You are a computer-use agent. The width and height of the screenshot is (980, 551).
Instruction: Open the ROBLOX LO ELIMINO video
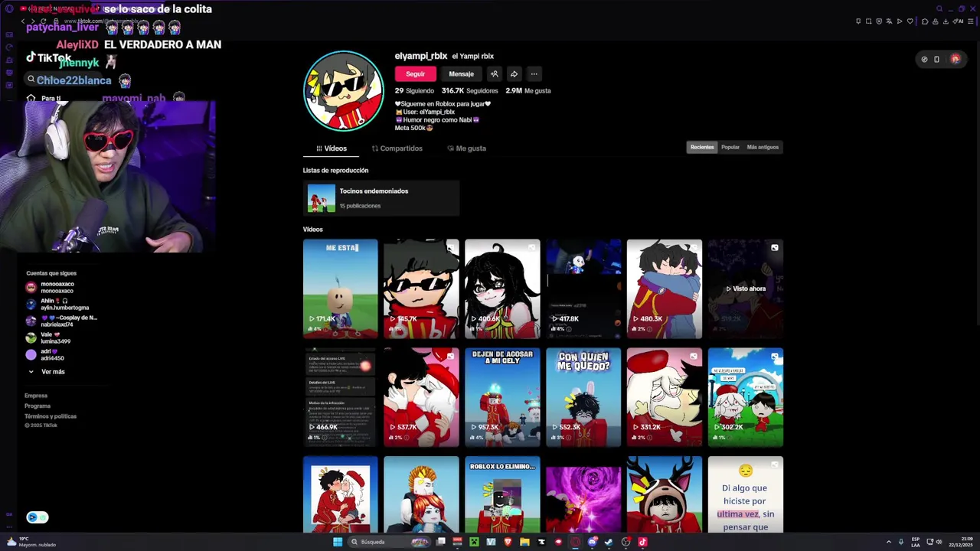pyautogui.click(x=502, y=494)
